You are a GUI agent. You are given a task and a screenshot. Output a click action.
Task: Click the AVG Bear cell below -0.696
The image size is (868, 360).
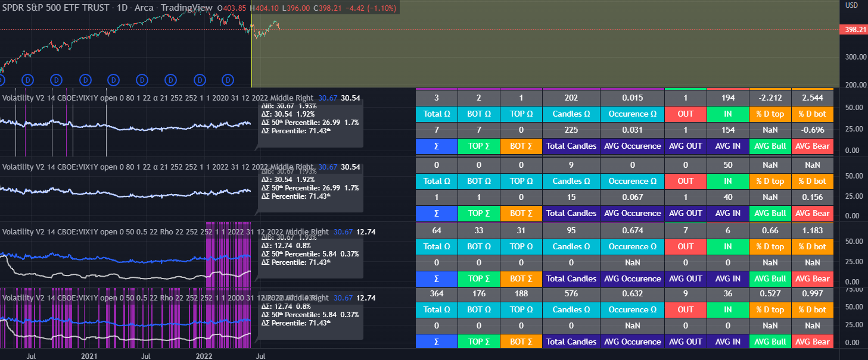tap(813, 146)
